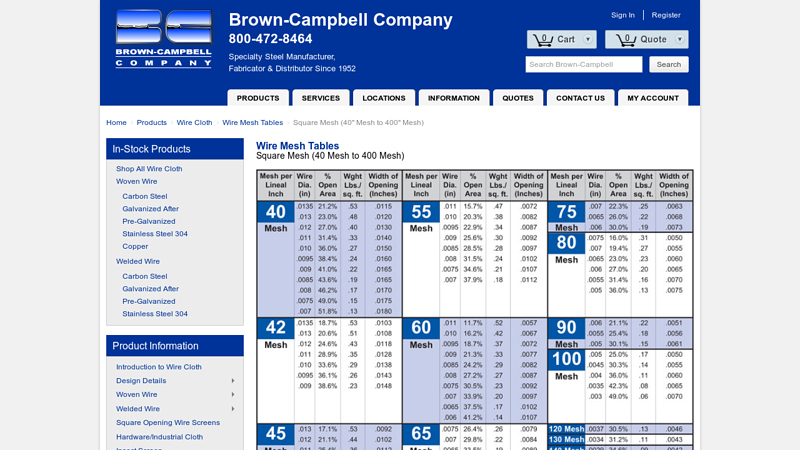Viewport: 800px width, 450px height.
Task: Open Shop All Wire Cloth link
Action: 149,169
